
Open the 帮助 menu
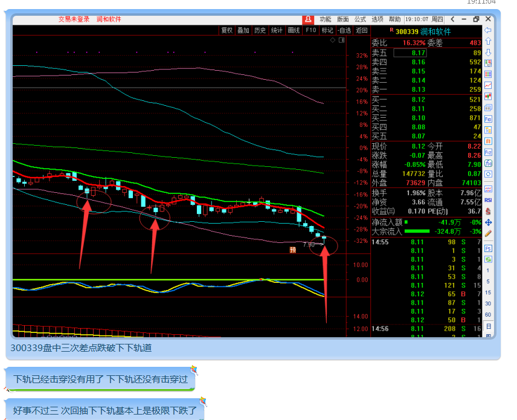pyautogui.click(x=394, y=19)
